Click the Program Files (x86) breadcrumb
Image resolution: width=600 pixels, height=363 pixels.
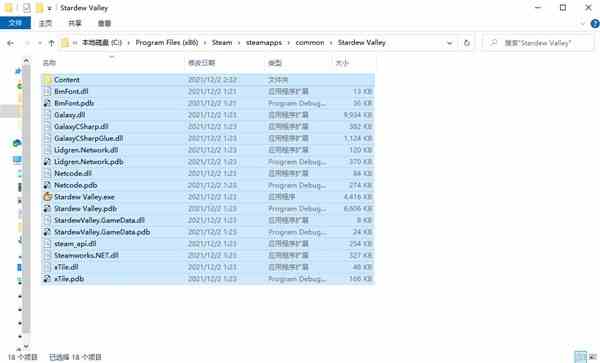[167, 42]
